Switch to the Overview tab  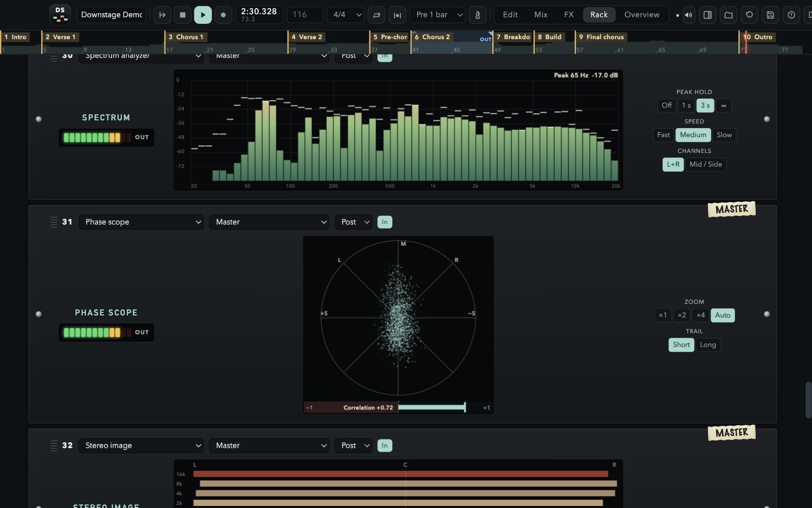click(642, 15)
